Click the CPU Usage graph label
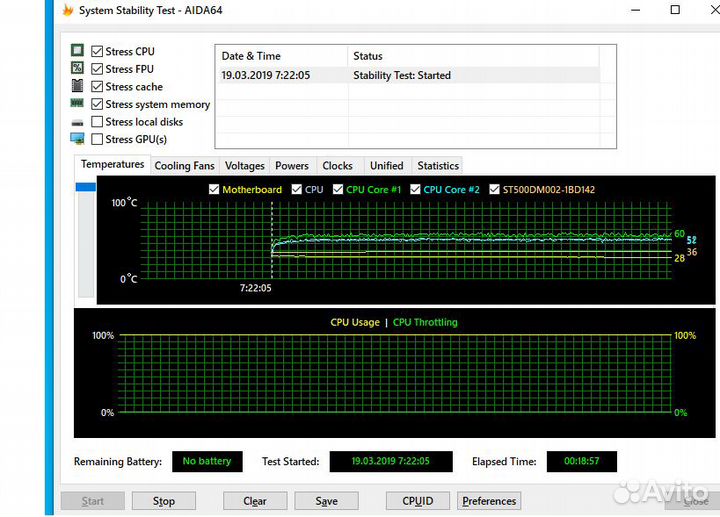 pyautogui.click(x=355, y=322)
